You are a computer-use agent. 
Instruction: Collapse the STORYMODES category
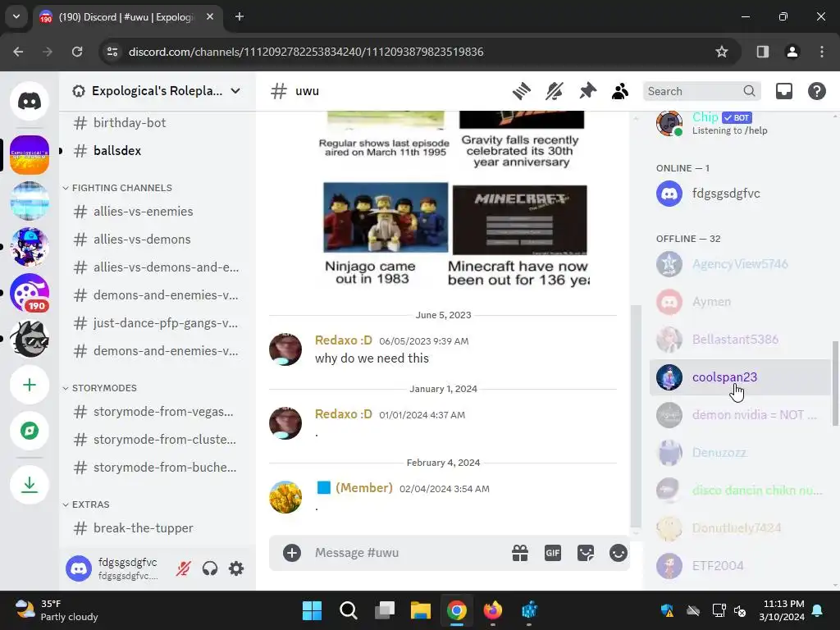(100, 388)
